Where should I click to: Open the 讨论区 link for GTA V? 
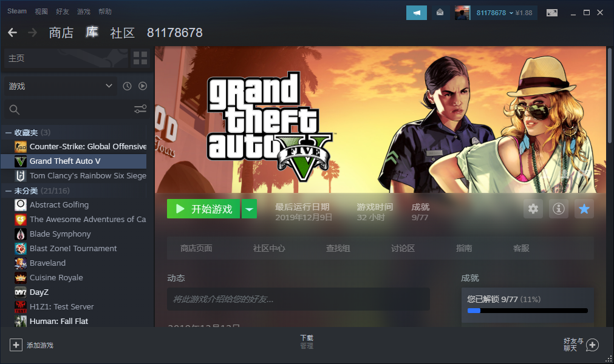point(403,248)
